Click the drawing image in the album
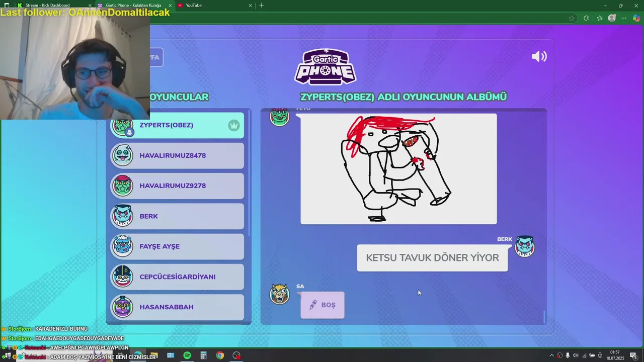Viewport: 644px width, 362px height. coord(398,168)
